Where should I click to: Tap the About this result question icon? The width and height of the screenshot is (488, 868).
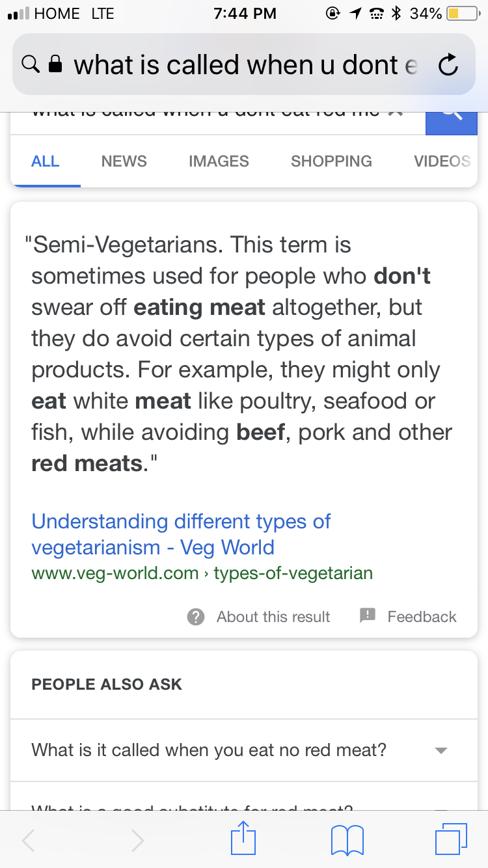tap(196, 617)
